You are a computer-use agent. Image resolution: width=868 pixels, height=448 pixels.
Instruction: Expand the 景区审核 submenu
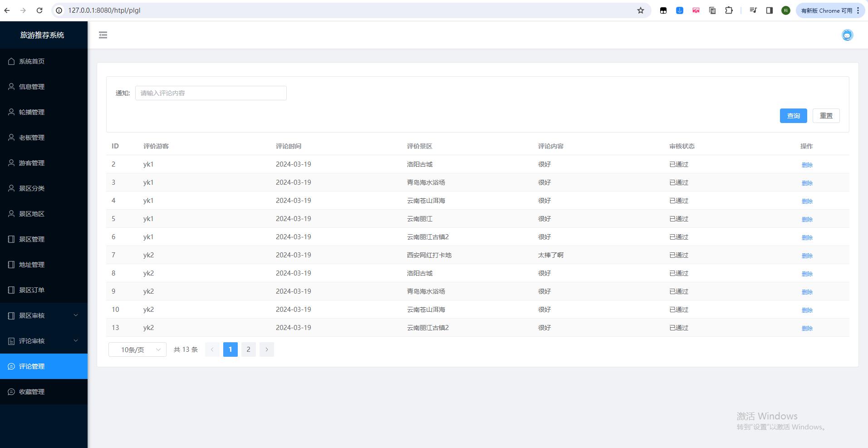point(44,315)
